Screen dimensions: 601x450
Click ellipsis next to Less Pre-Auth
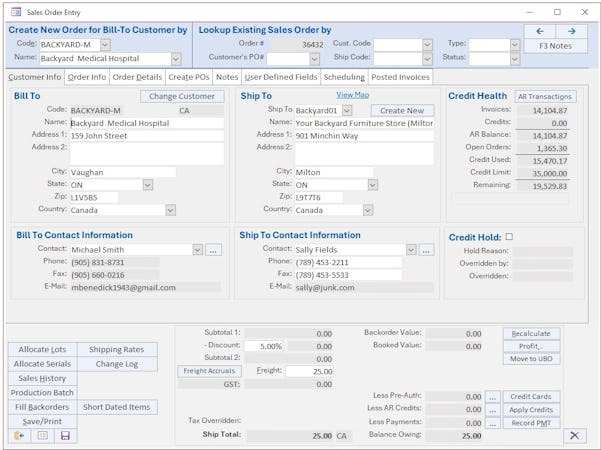[493, 397]
